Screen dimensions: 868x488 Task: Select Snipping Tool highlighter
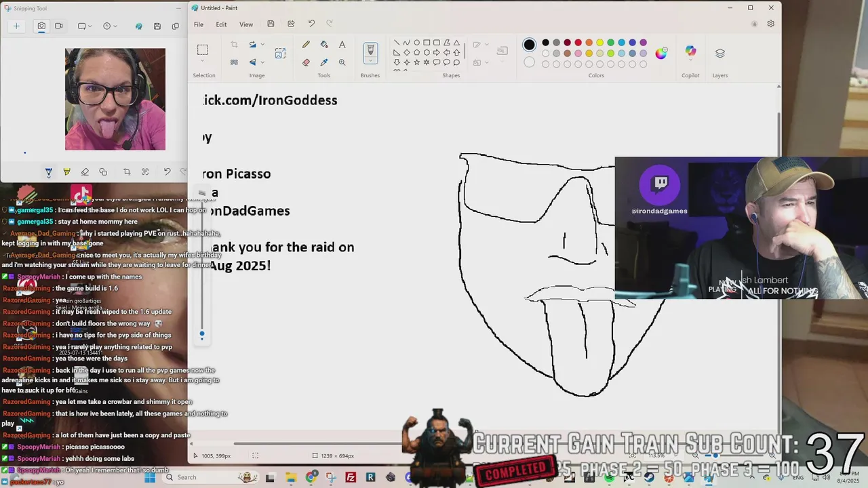pyautogui.click(x=66, y=172)
